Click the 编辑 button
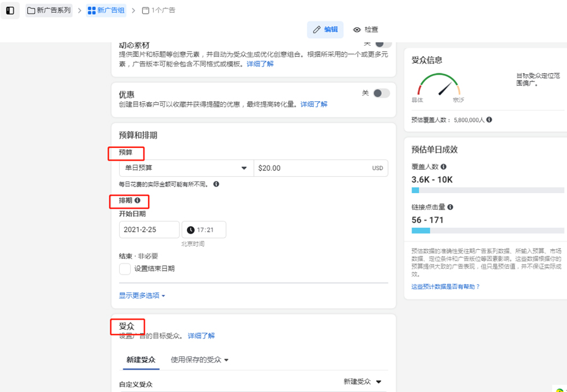Viewport: 567px width, 392px height. [x=325, y=29]
